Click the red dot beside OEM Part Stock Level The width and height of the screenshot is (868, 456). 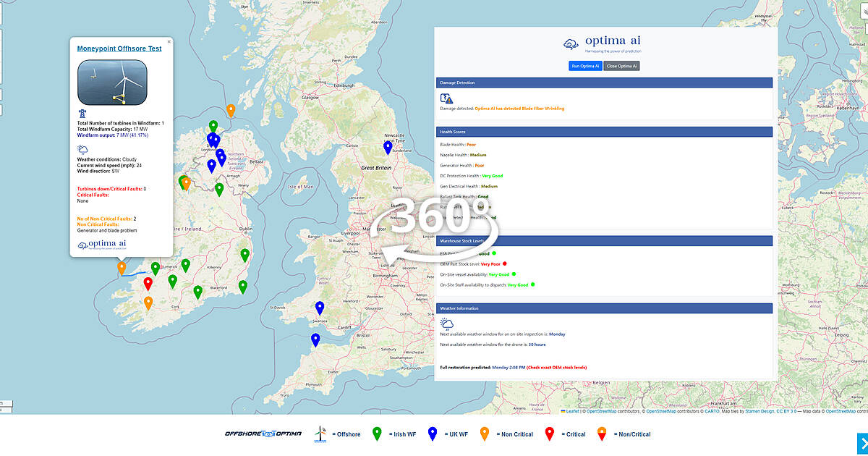[x=505, y=263]
